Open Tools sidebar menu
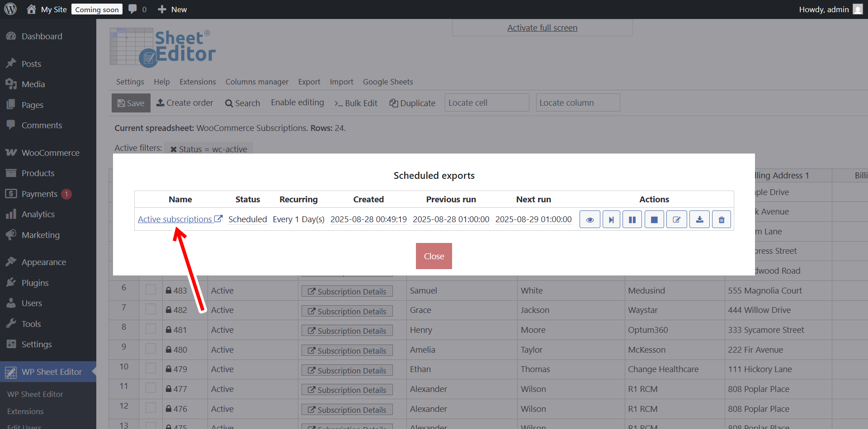 (31, 324)
